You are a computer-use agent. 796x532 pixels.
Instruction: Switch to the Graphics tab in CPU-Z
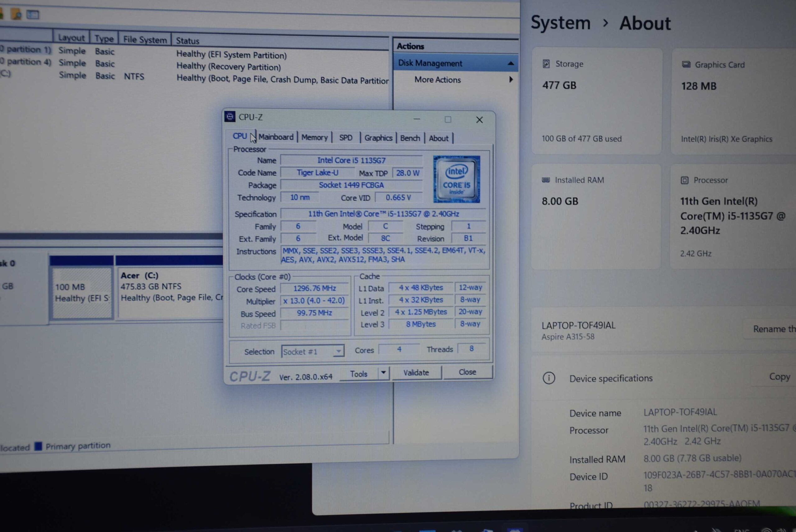(378, 138)
